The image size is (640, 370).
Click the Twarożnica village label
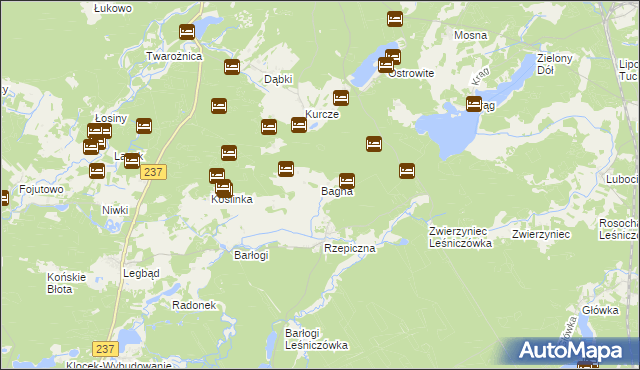pyautogui.click(x=174, y=56)
